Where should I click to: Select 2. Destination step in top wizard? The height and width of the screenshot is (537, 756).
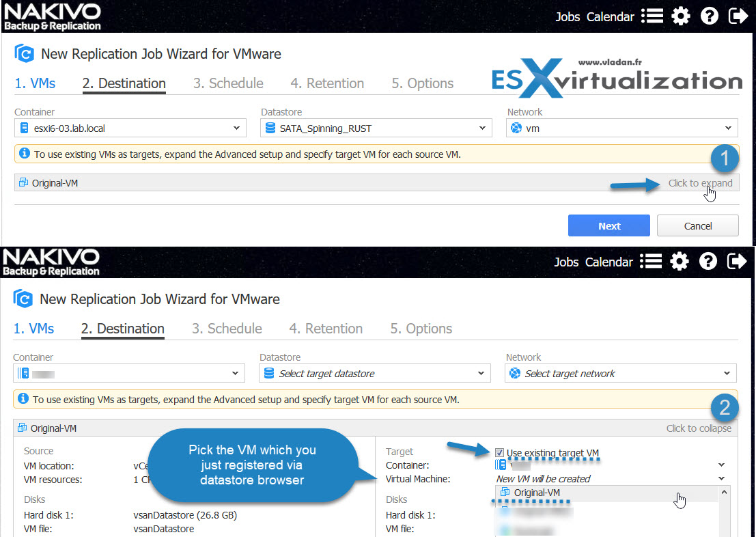[124, 83]
